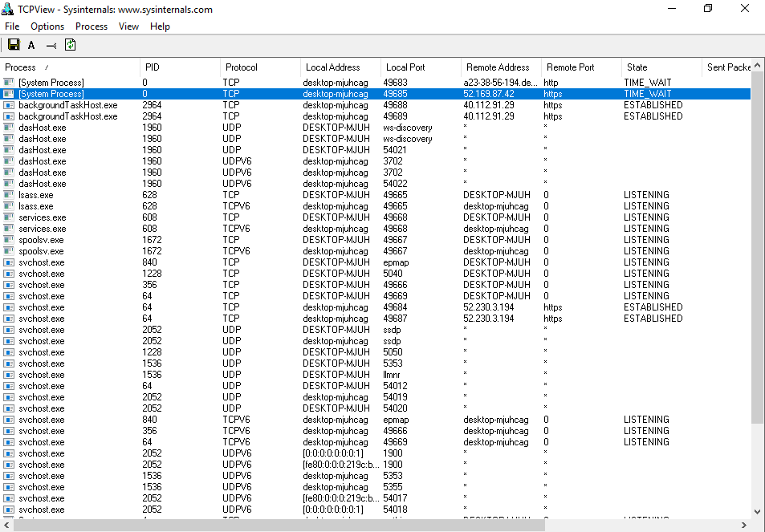The height and width of the screenshot is (532, 765).
Task: Click the vertical scrollbar up arrow
Action: pos(758,65)
